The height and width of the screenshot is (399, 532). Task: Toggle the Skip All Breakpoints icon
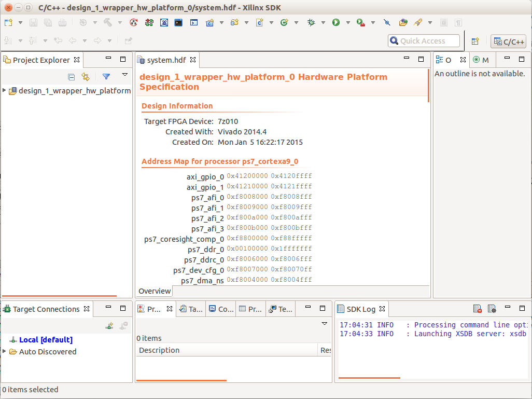pos(387,23)
